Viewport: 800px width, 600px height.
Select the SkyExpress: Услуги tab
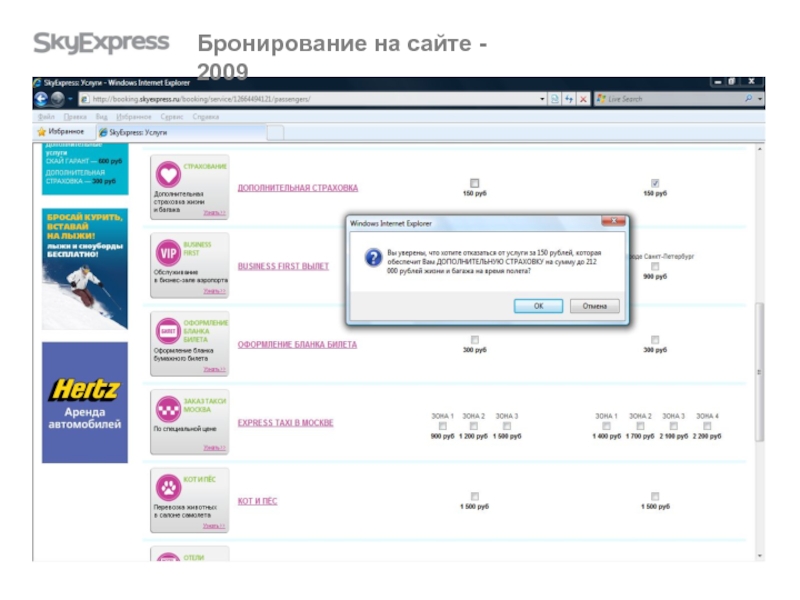click(181, 133)
